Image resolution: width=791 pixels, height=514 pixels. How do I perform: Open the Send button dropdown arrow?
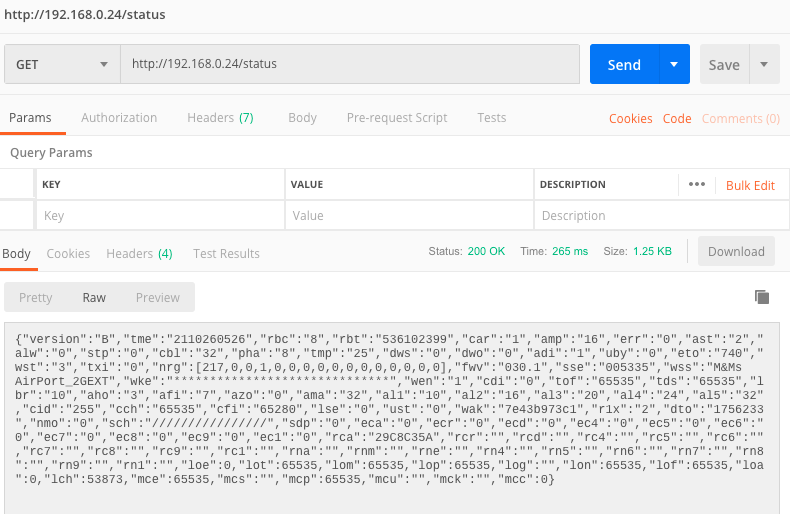tap(675, 64)
